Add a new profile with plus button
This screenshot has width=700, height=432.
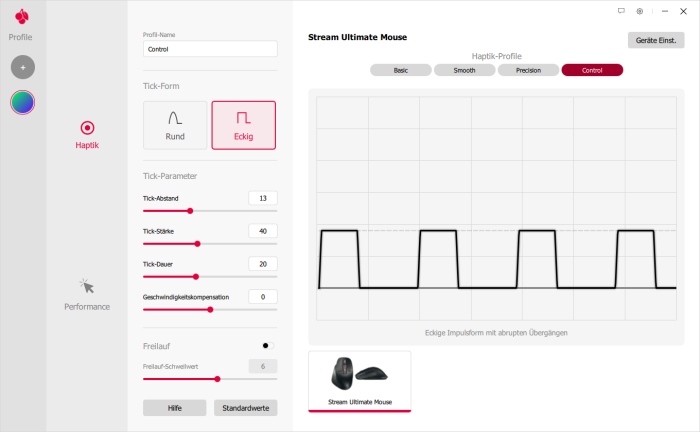22,67
